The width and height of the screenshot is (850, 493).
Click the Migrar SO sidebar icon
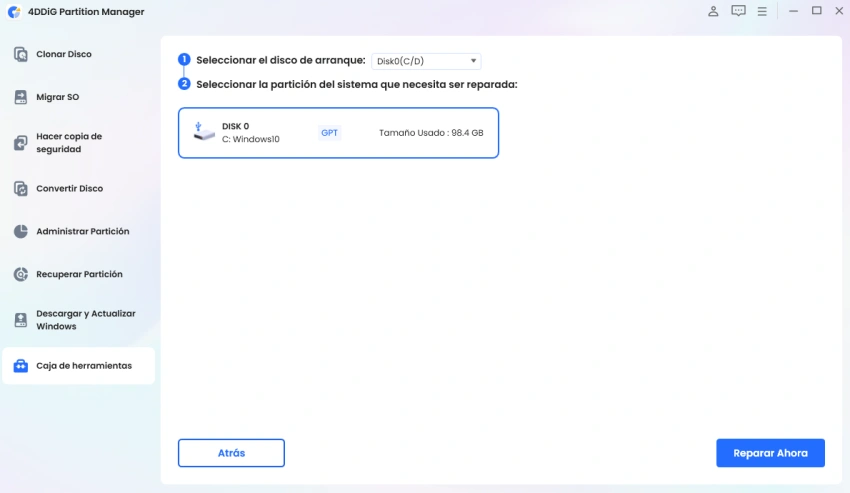(21, 97)
